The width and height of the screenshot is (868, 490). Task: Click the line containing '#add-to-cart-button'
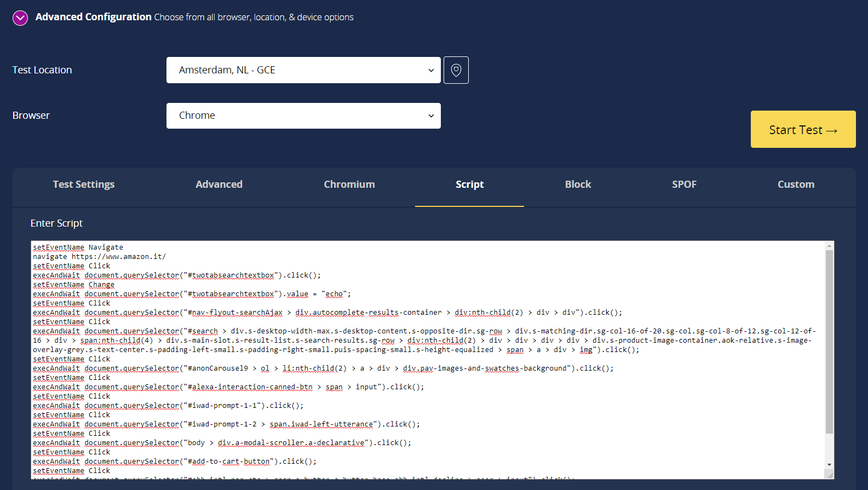[x=175, y=462]
